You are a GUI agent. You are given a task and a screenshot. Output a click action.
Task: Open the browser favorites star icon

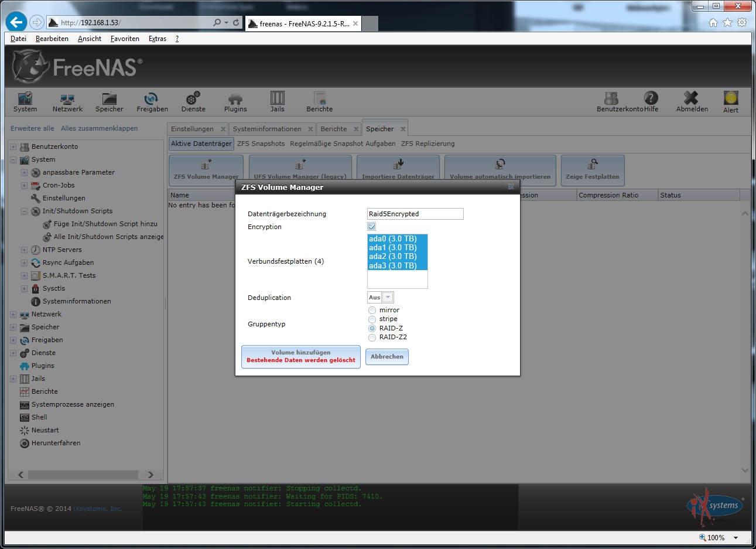click(727, 22)
